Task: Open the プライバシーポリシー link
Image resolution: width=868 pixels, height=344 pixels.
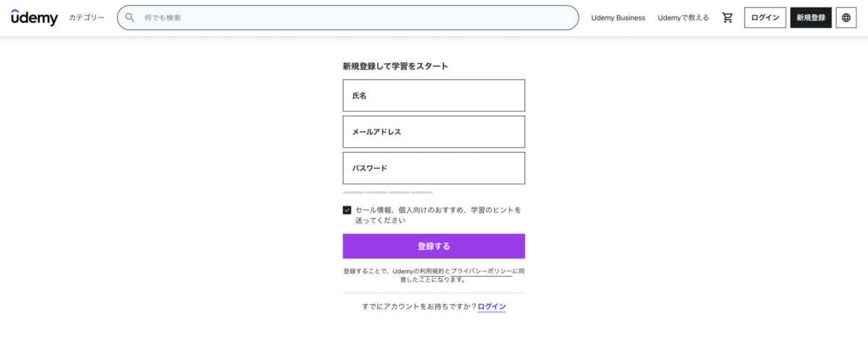Action: point(481,271)
